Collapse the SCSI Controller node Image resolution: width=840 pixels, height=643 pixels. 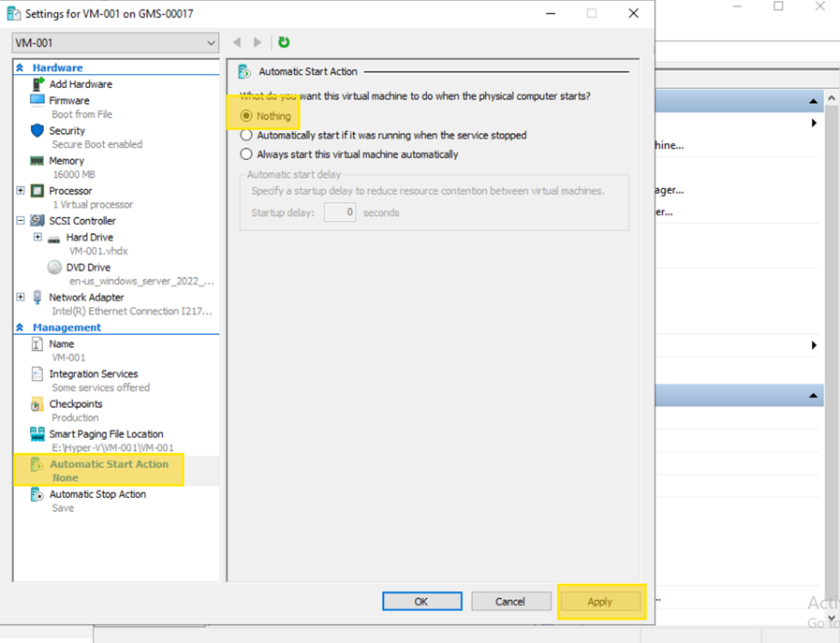[x=21, y=221]
